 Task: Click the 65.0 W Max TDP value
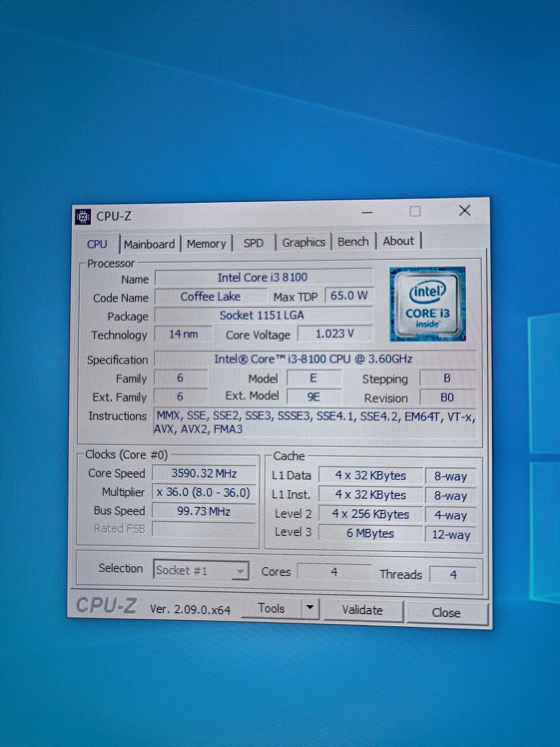(x=349, y=296)
